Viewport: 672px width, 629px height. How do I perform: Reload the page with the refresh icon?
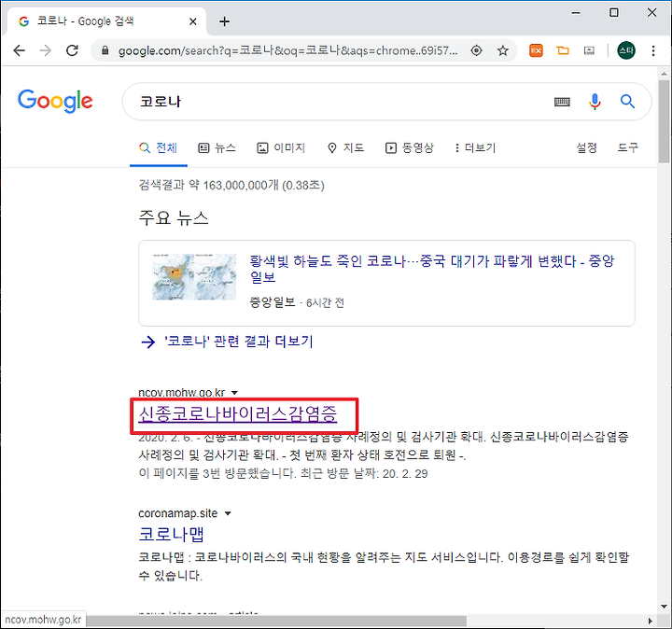pos(73,50)
